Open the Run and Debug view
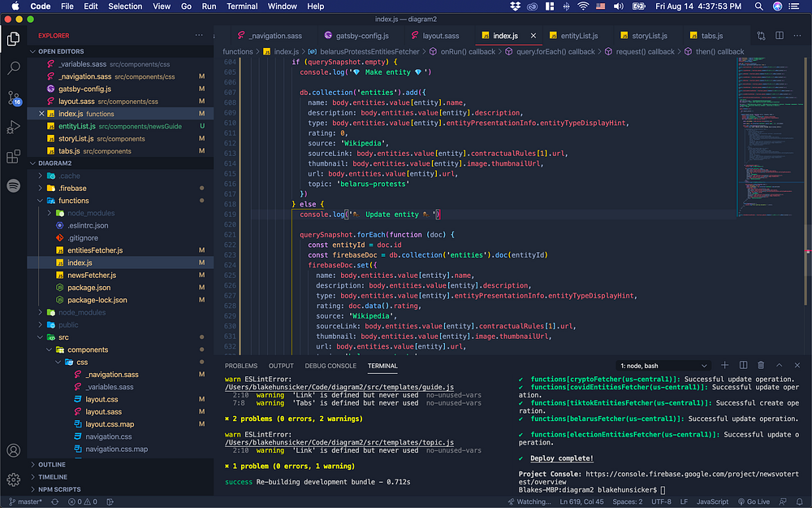The width and height of the screenshot is (812, 508). 13,127
